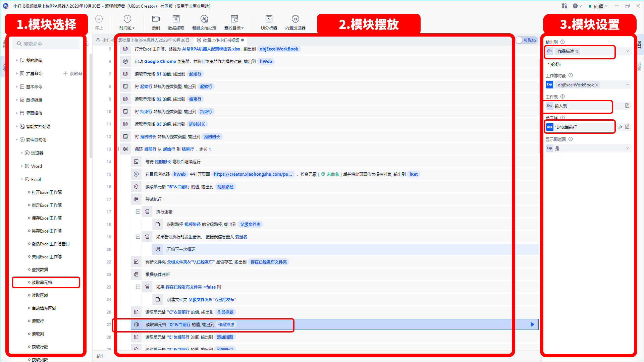Collapse the 如果 存在已经发布文件夹 block
Image resolution: width=644 pixels, height=362 pixels.
[138, 287]
